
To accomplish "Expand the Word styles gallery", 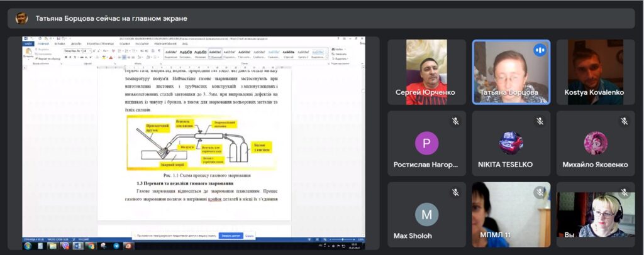I will [327, 57].
